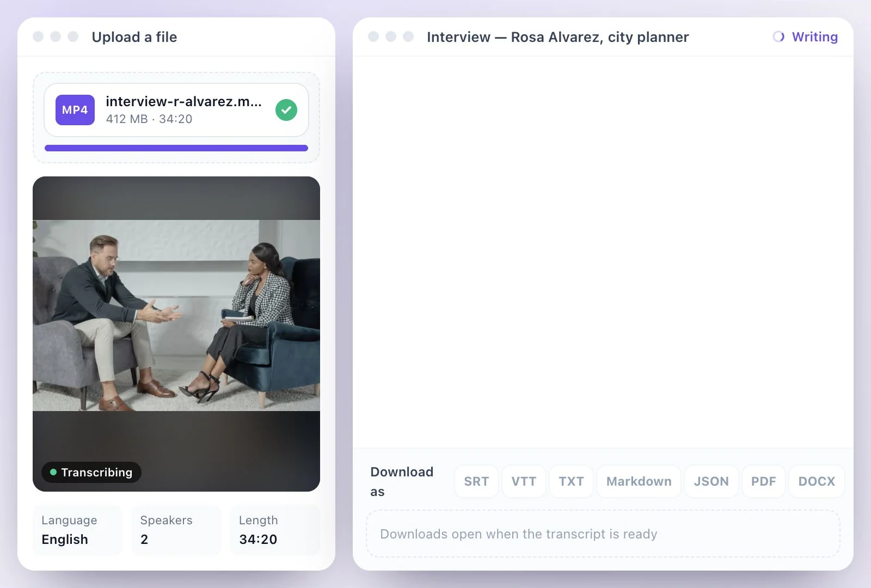Click the MP4 file type icon
The height and width of the screenshot is (588, 871).
75,110
